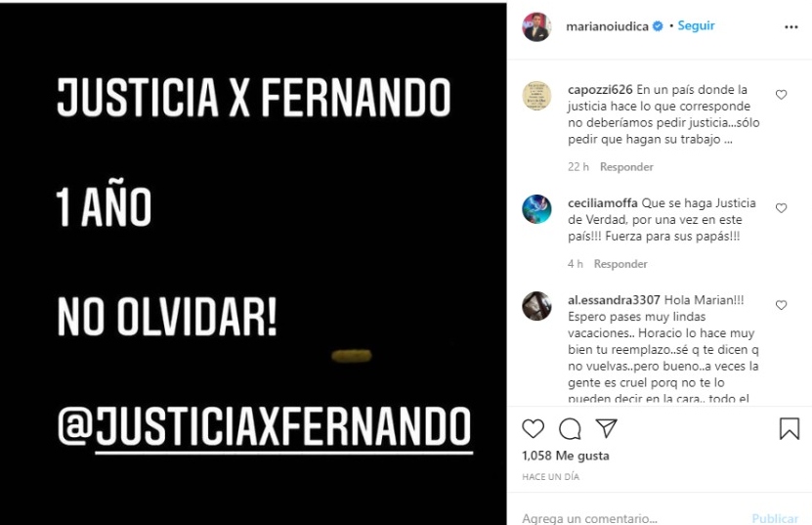Like ceciliamoffa's comment
The width and height of the screenshot is (812, 525).
click(781, 208)
